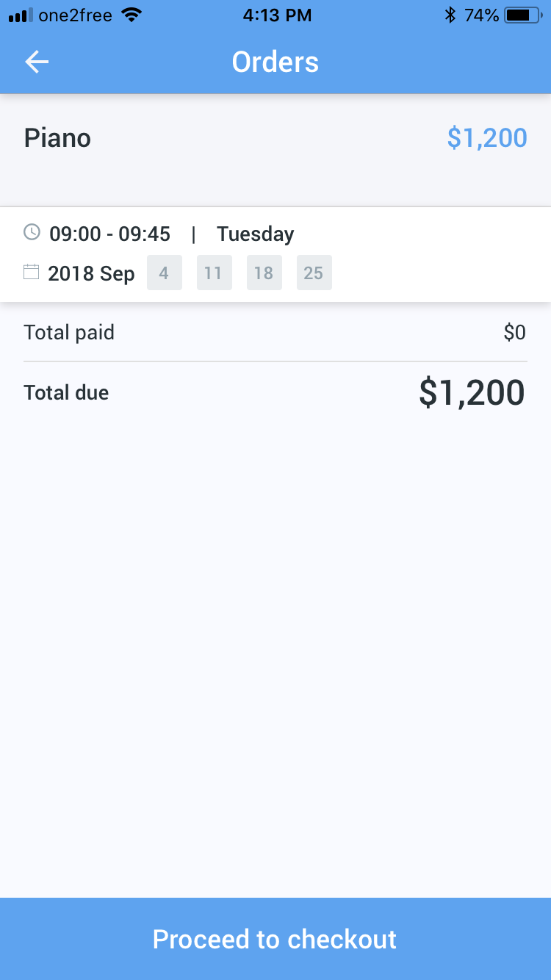551x980 pixels.
Task: Tap the Total paid row
Action: click(275, 333)
